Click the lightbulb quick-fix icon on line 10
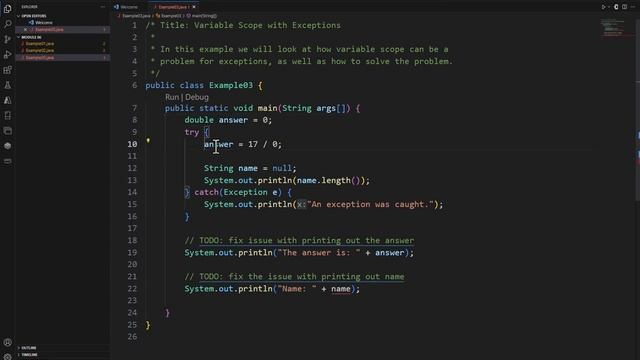640x360 pixels. pyautogui.click(x=148, y=141)
